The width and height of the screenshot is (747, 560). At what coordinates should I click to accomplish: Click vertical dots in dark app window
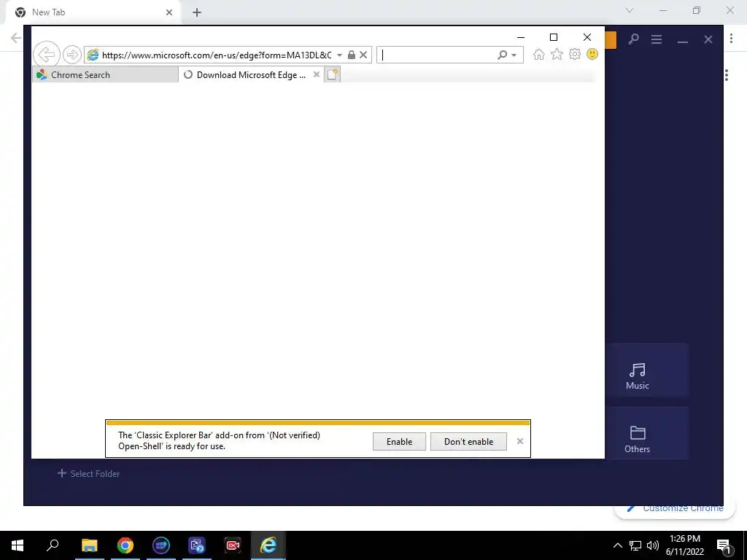(x=727, y=75)
